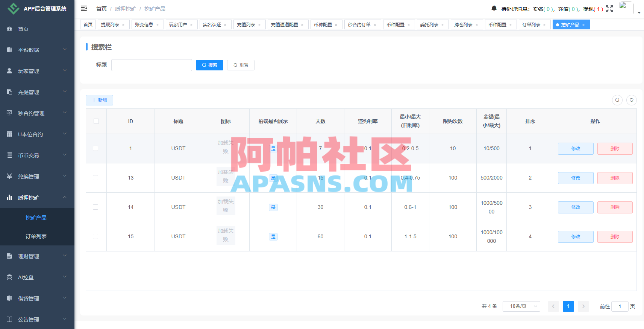Viewport: 644px width, 329px height.
Task: Click the 新增 button
Action: pyautogui.click(x=99, y=100)
